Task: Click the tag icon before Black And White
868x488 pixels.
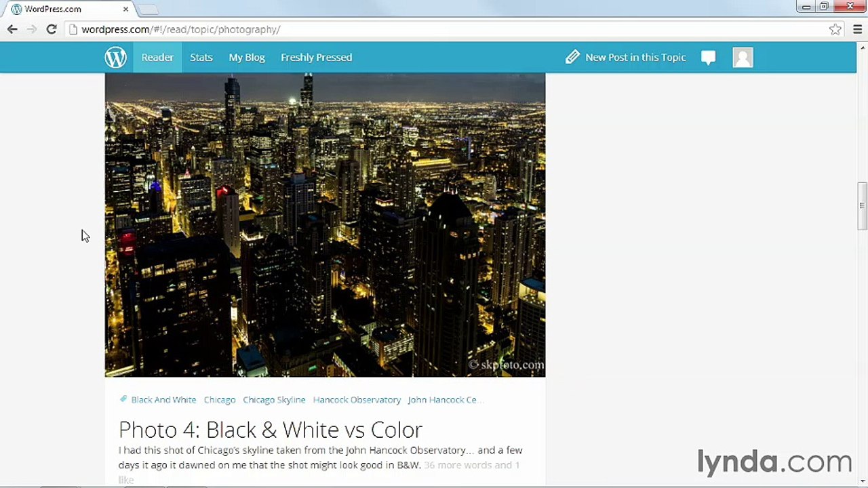Action: tap(123, 399)
